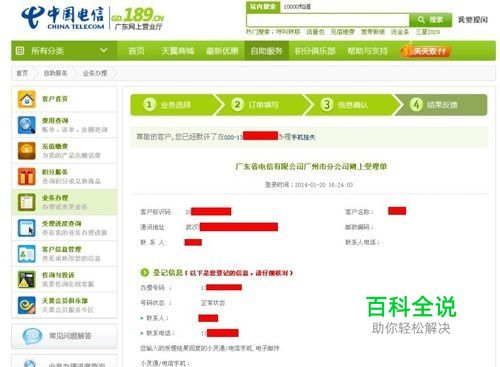Open the 客户首页 house icon
This screenshot has width=500, height=367.
(27, 99)
